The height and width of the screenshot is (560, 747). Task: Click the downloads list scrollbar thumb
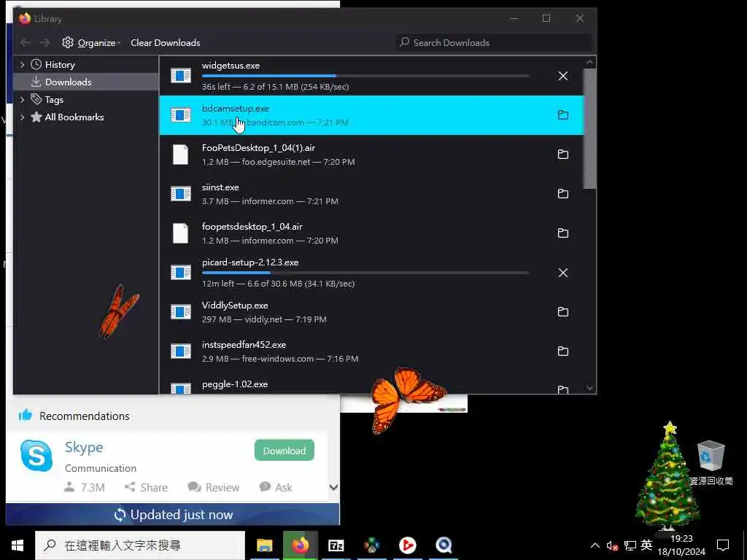click(x=589, y=128)
